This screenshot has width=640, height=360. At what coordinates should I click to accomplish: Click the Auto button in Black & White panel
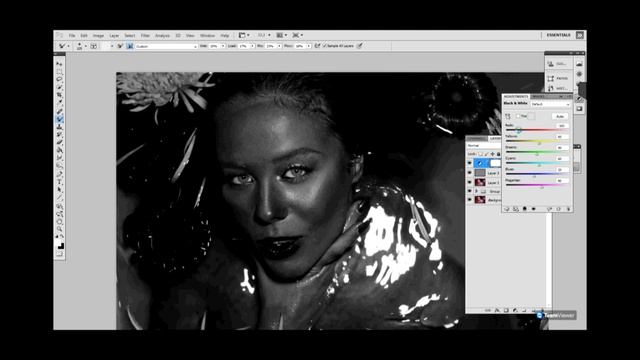[x=560, y=116]
